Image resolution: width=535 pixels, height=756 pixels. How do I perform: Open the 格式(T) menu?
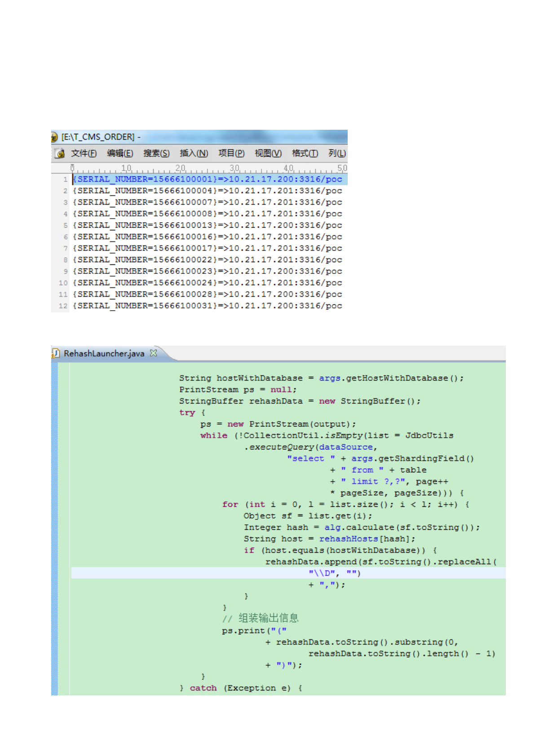(x=305, y=154)
